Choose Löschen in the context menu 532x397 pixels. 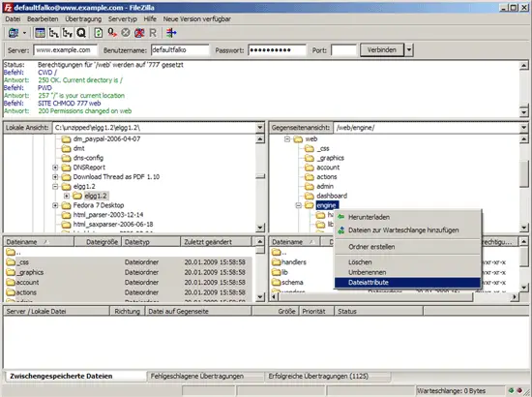tap(407, 262)
